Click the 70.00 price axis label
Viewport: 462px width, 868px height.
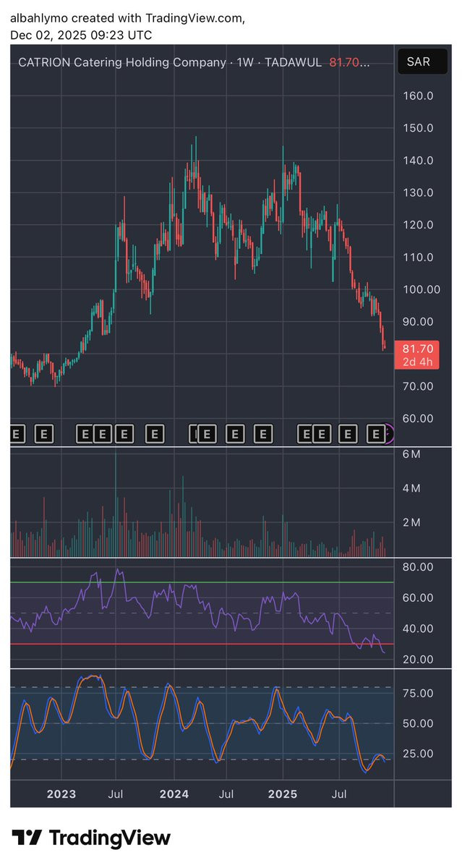(417, 386)
